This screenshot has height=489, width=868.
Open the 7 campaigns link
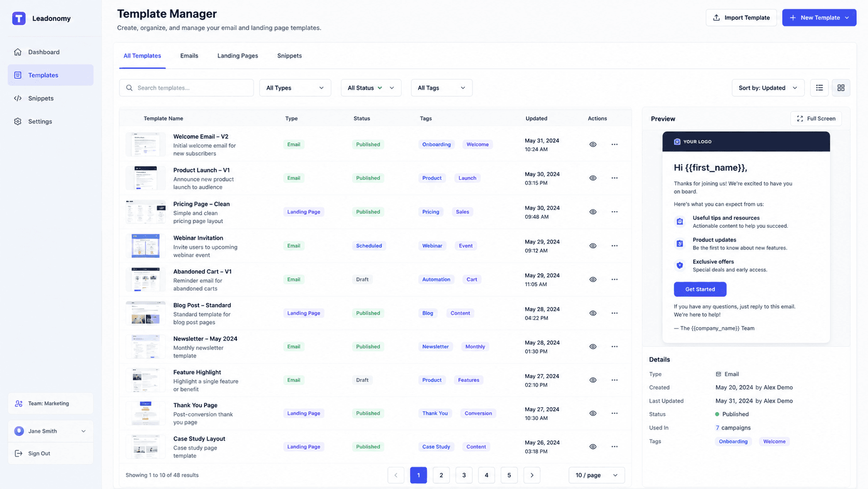pos(733,428)
